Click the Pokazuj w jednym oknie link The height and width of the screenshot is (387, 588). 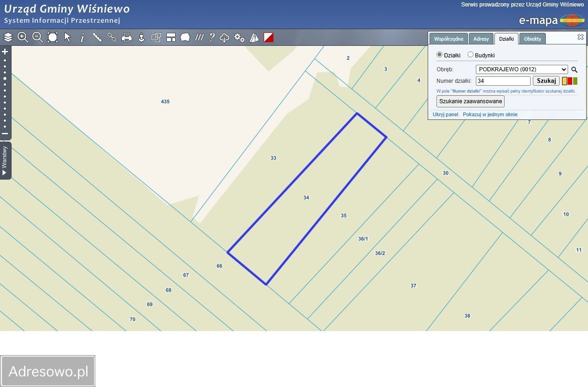point(490,114)
